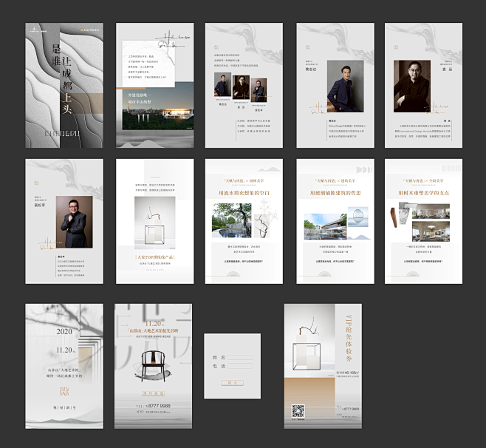486x448 pixels.
Task: Click the 用玻璃铺陈建筑的哲思 headline
Action: click(335, 193)
